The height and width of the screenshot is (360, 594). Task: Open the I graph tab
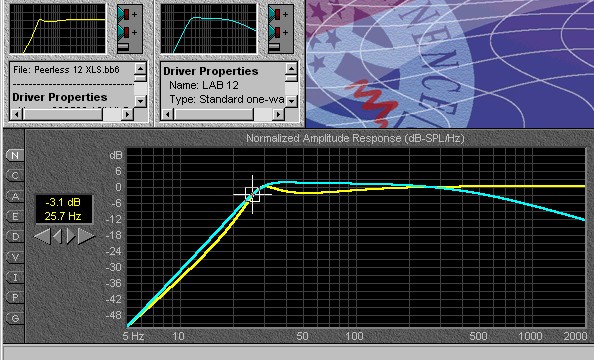tap(15, 277)
